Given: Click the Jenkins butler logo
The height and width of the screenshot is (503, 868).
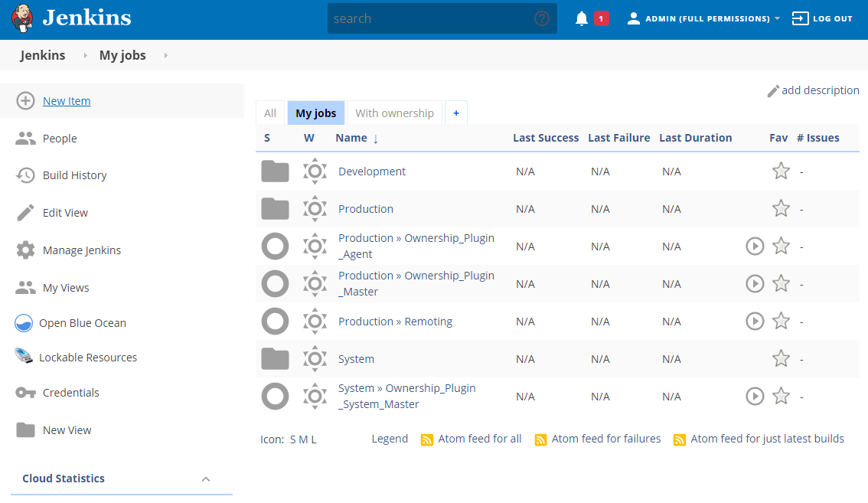Looking at the screenshot, I should (x=22, y=18).
